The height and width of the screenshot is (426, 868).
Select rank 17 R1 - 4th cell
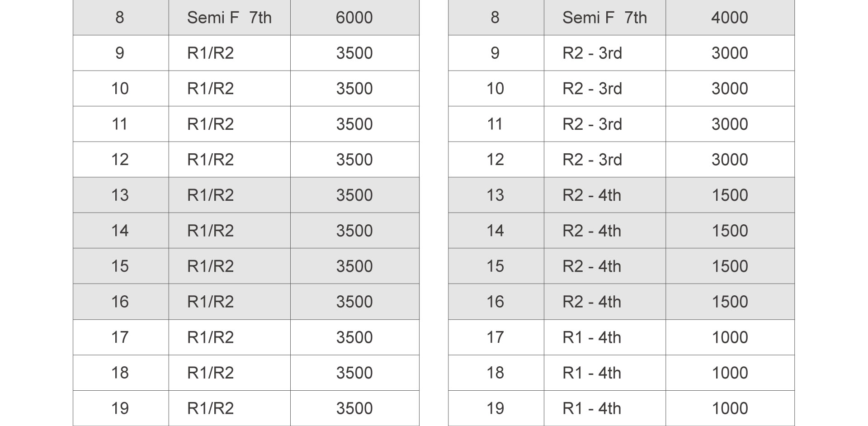[x=604, y=337]
